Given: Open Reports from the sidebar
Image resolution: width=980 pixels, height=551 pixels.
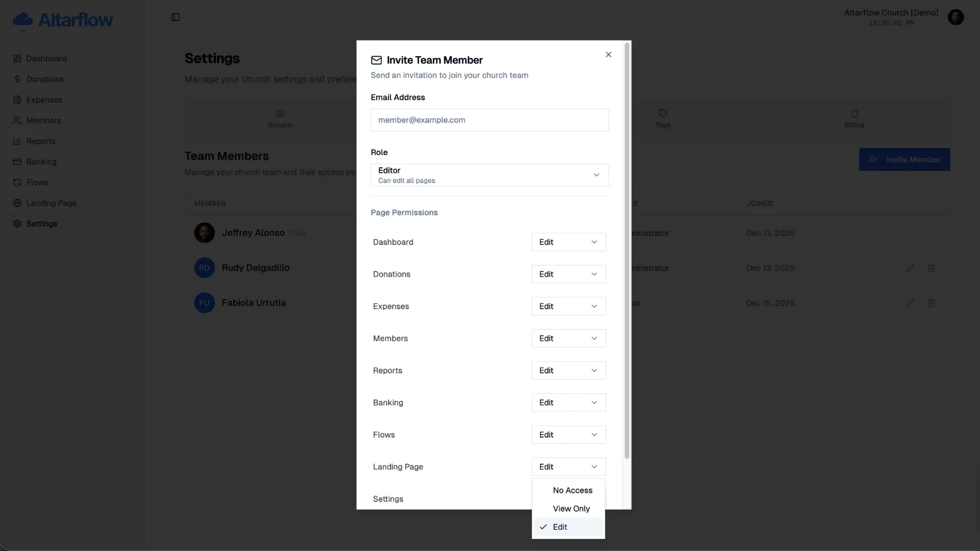Looking at the screenshot, I should (x=41, y=141).
